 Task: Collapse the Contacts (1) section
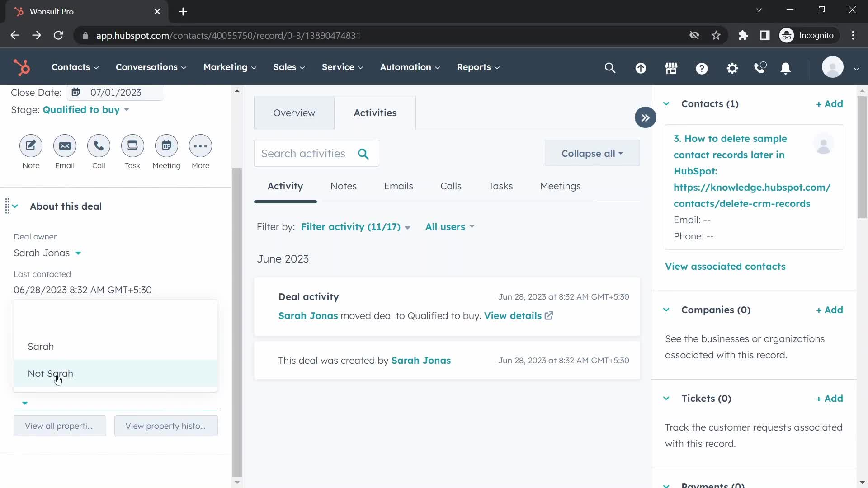(666, 104)
